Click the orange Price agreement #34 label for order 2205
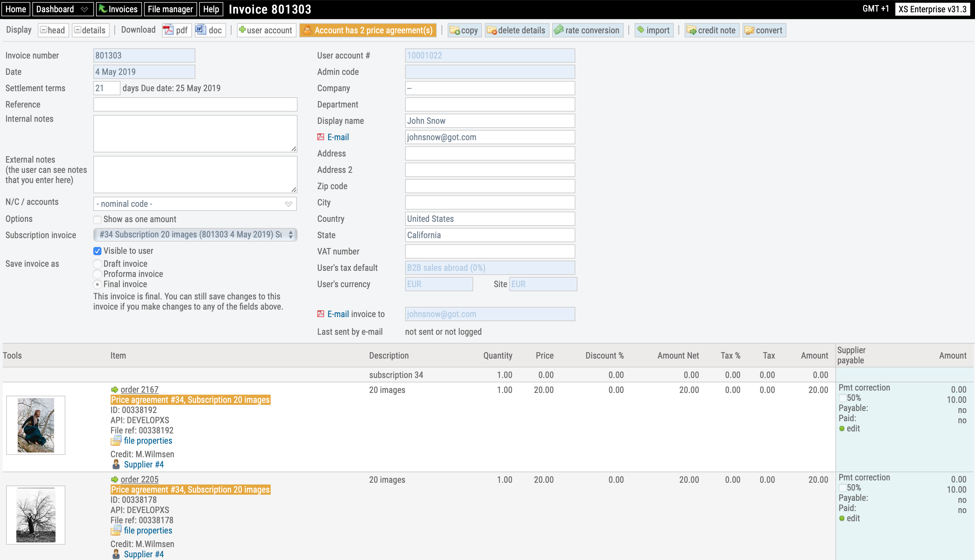 coord(190,490)
